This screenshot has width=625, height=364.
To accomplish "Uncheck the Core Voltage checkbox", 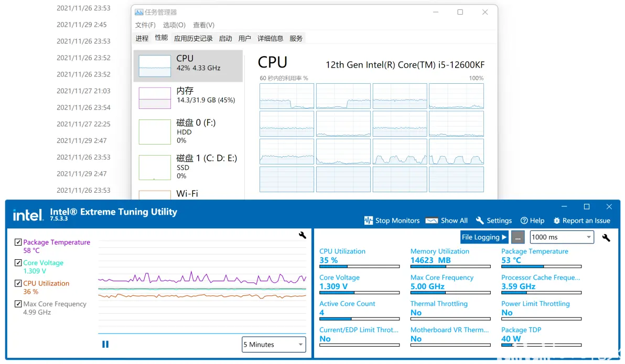I will point(18,263).
